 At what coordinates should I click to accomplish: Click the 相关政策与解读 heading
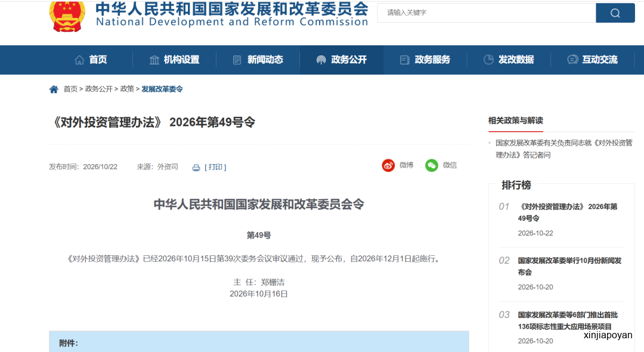[515, 121]
